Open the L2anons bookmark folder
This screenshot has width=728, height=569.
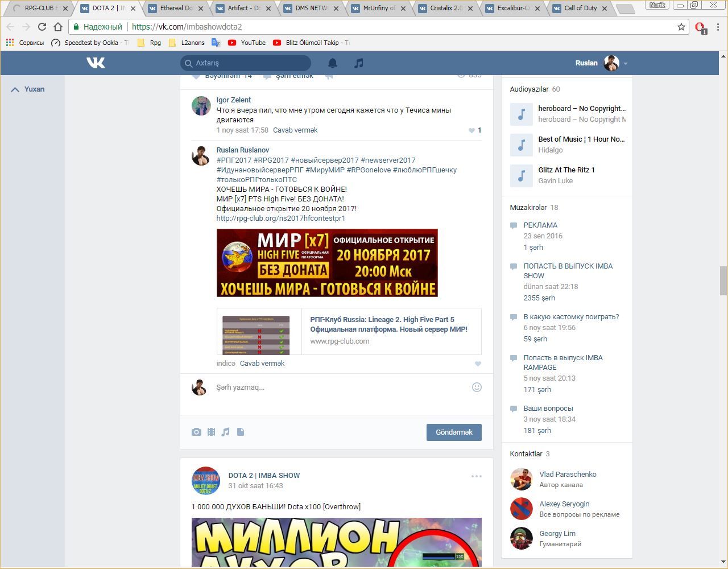point(187,43)
